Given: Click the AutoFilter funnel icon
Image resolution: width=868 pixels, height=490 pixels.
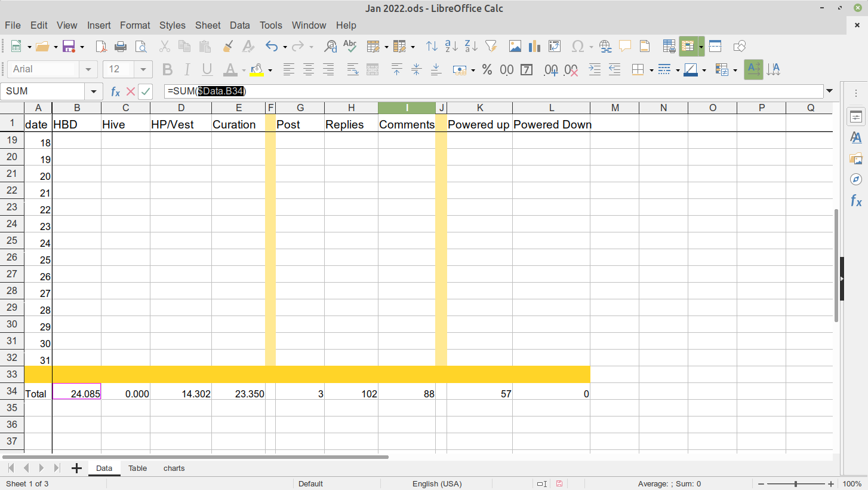Looking at the screenshot, I should pos(491,47).
